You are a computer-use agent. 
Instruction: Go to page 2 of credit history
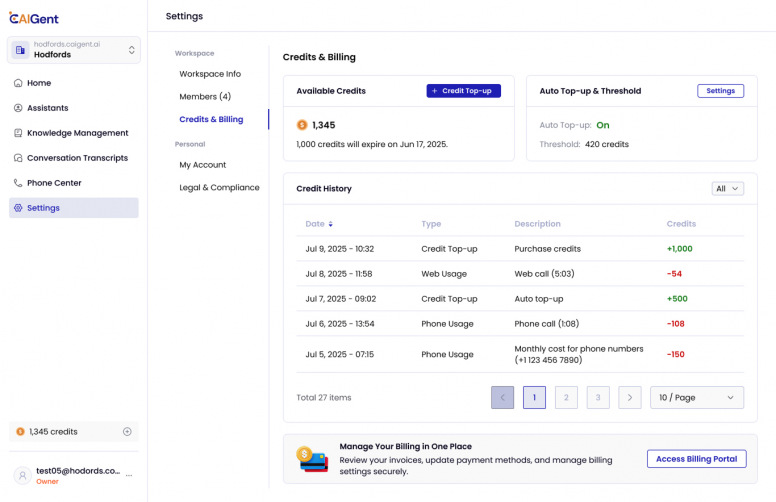(566, 398)
